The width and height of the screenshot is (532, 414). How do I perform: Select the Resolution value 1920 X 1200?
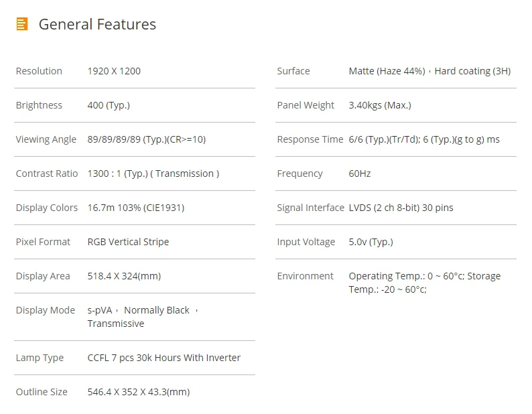click(114, 71)
